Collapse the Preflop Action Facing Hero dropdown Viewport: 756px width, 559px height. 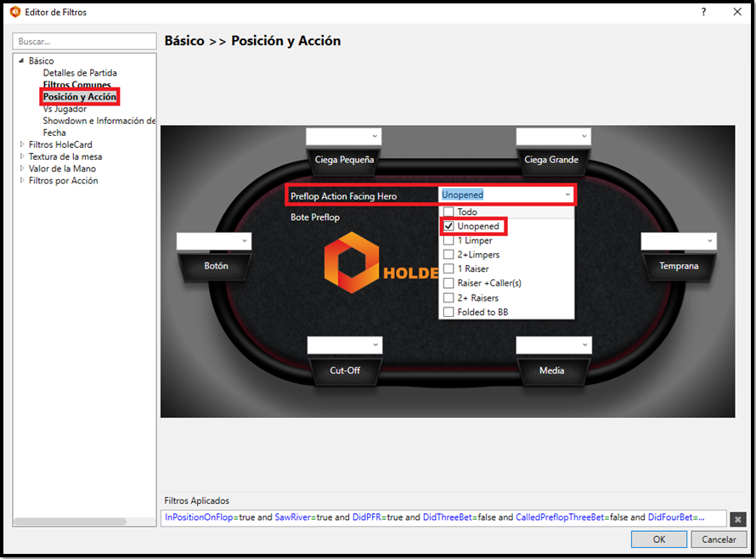click(x=567, y=195)
